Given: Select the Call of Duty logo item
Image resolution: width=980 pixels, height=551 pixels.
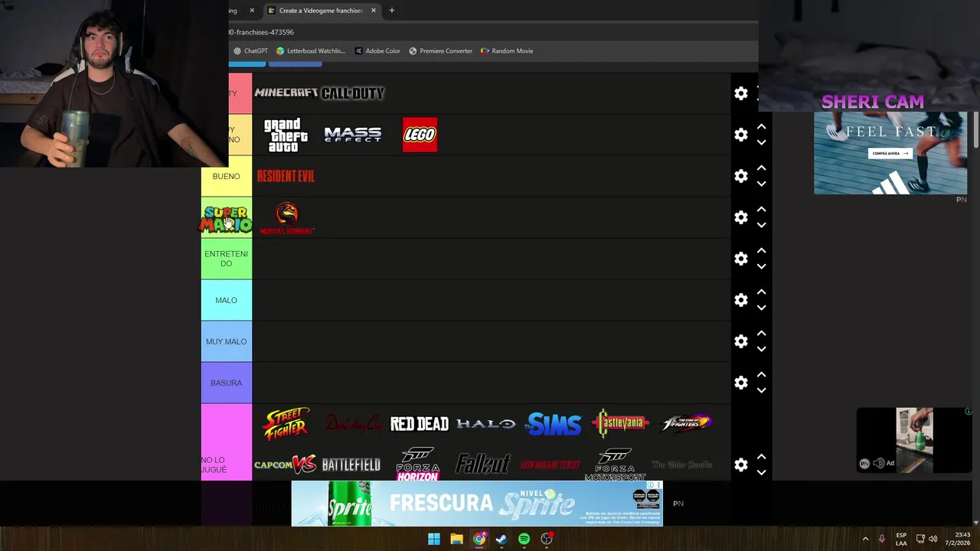Looking at the screenshot, I should tap(353, 93).
